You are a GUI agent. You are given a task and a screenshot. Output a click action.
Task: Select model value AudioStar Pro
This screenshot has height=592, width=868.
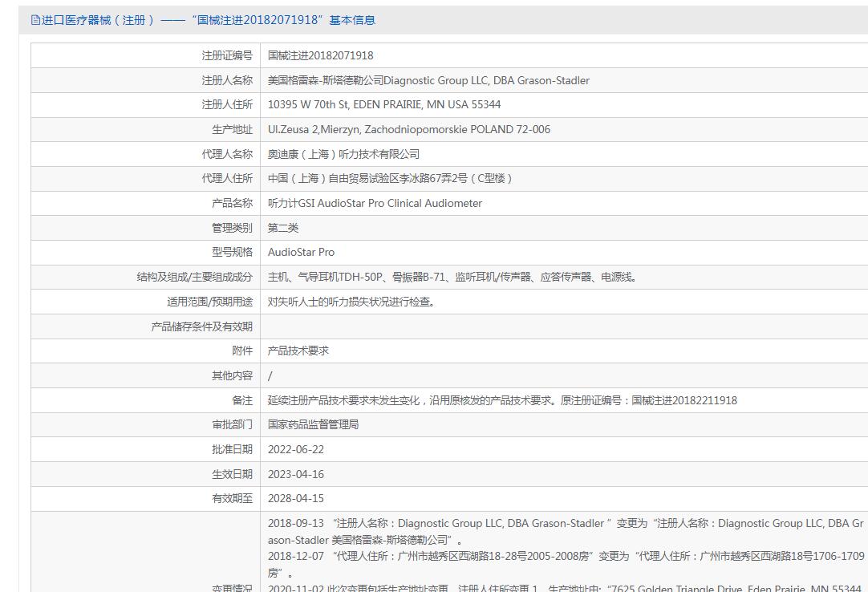301,252
